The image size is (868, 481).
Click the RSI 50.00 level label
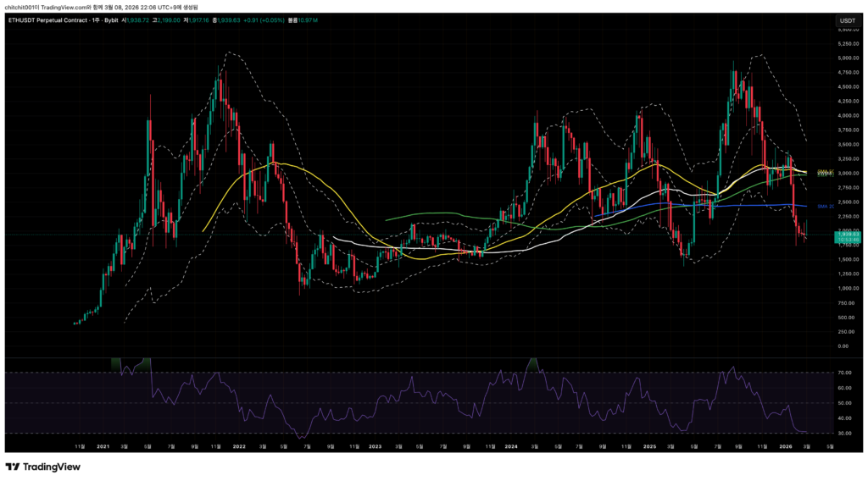tap(820, 403)
